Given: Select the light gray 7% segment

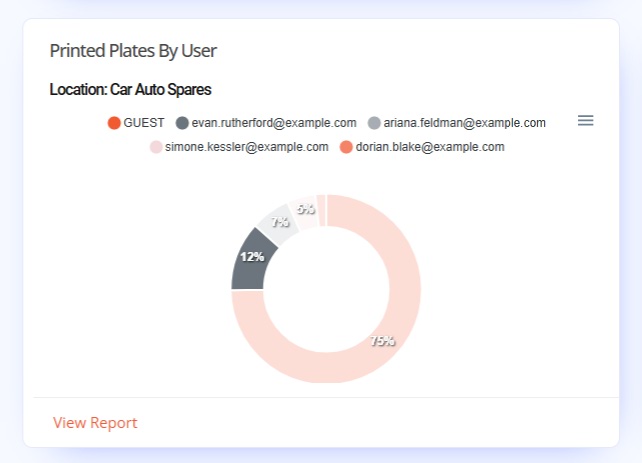Looking at the screenshot, I should [x=278, y=224].
